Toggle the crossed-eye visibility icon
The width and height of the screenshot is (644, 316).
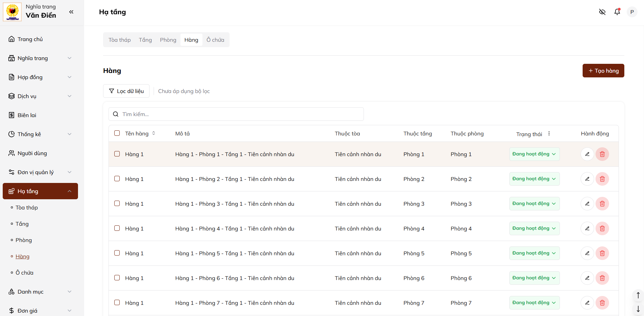point(602,12)
